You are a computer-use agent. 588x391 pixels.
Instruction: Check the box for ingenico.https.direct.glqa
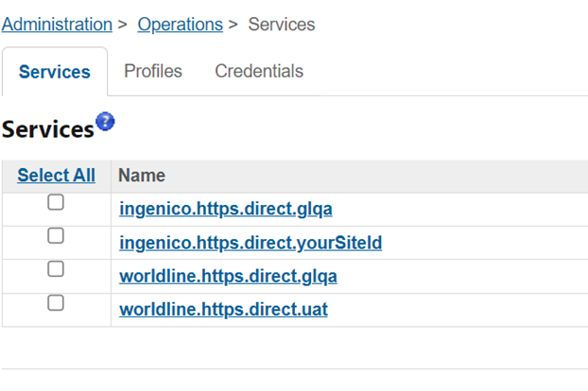click(56, 202)
